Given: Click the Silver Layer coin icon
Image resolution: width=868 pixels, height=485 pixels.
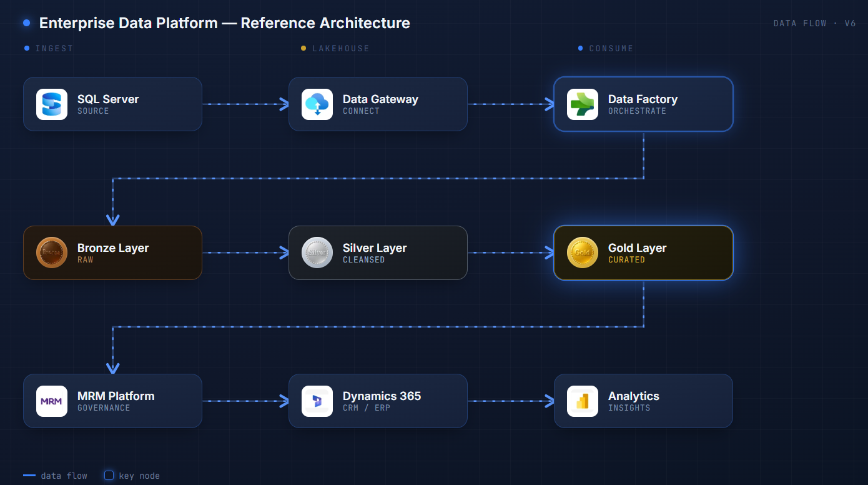Looking at the screenshot, I should pyautogui.click(x=317, y=253).
